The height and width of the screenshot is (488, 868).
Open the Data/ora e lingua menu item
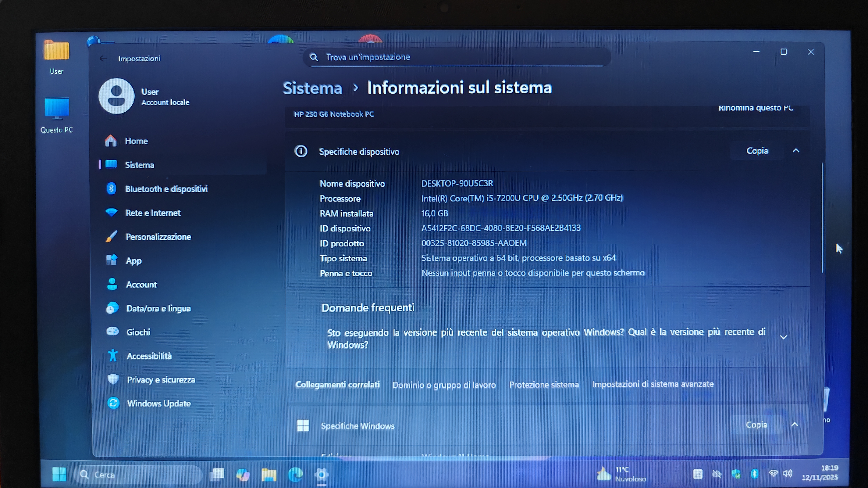[x=158, y=308]
